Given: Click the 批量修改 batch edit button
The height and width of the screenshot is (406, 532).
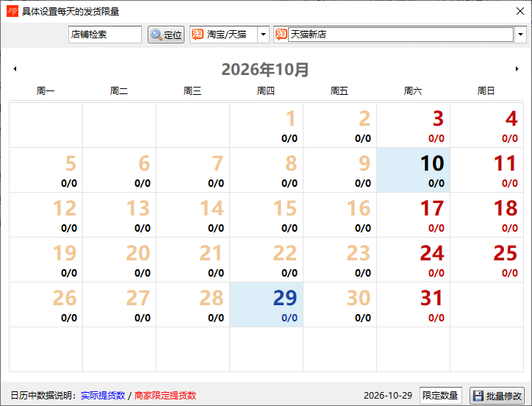Looking at the screenshot, I should point(497,396).
